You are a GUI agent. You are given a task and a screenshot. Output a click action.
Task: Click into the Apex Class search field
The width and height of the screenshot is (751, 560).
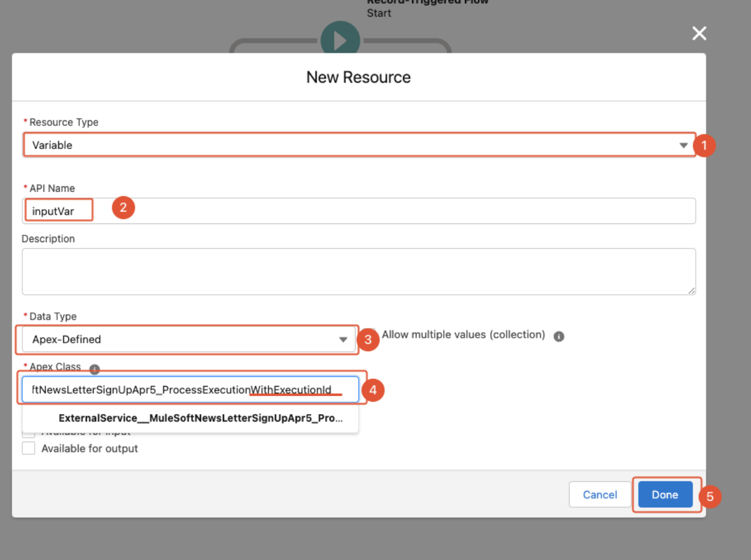coord(190,390)
